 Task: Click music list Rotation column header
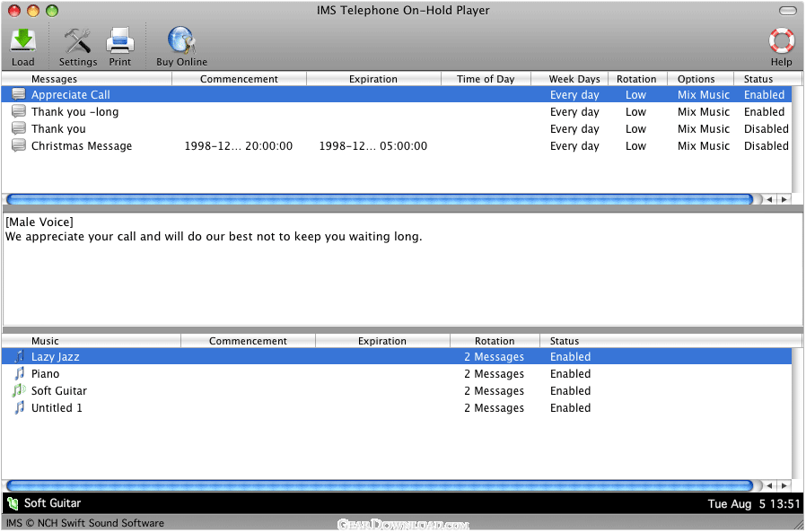[x=495, y=341]
